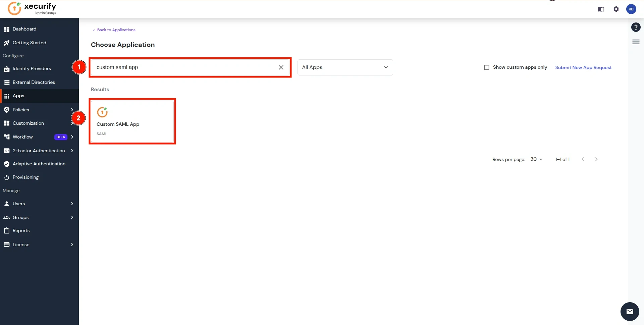Open 2-Factor Authentication settings
Viewport: 644px width, 325px height.
(39, 151)
